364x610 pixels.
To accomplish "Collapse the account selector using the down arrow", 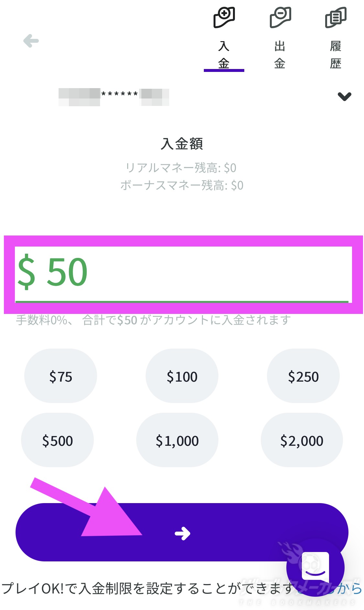I will [344, 96].
